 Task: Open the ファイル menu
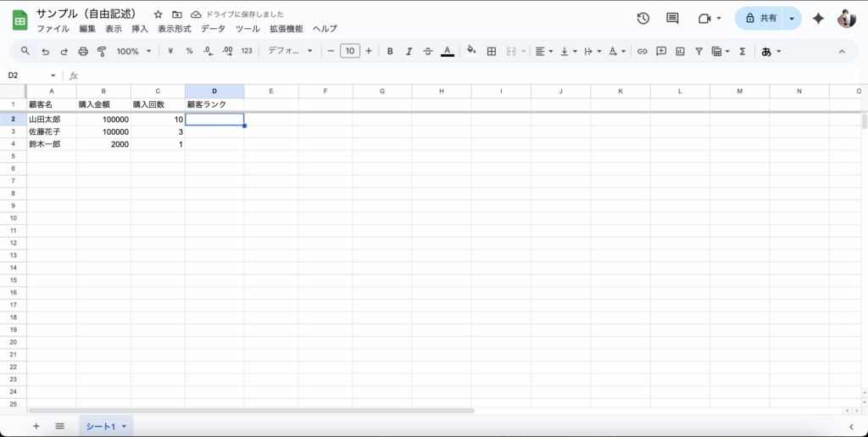coord(53,29)
